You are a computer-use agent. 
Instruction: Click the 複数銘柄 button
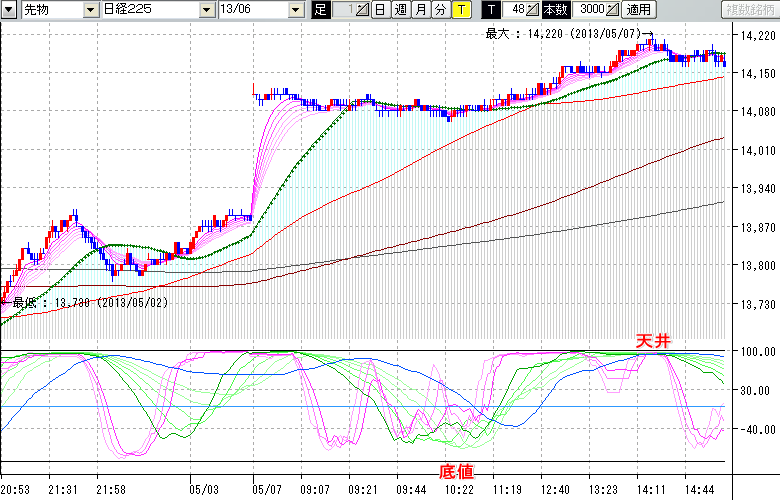(749, 10)
